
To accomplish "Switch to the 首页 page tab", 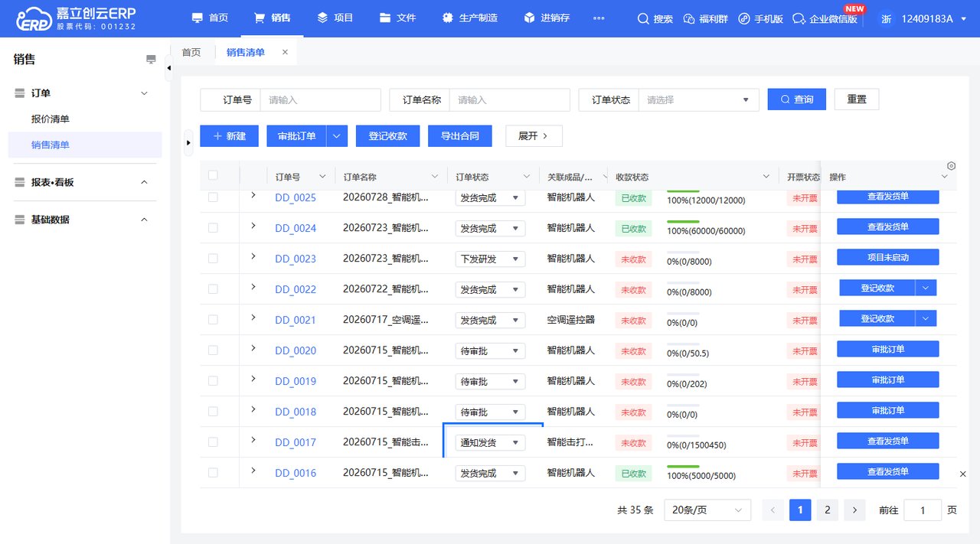I will 191,52.
